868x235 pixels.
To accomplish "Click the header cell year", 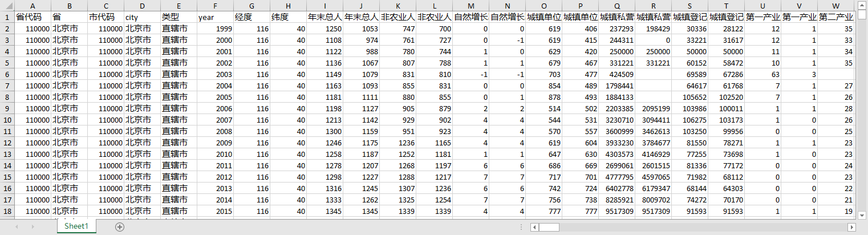I will (215, 17).
